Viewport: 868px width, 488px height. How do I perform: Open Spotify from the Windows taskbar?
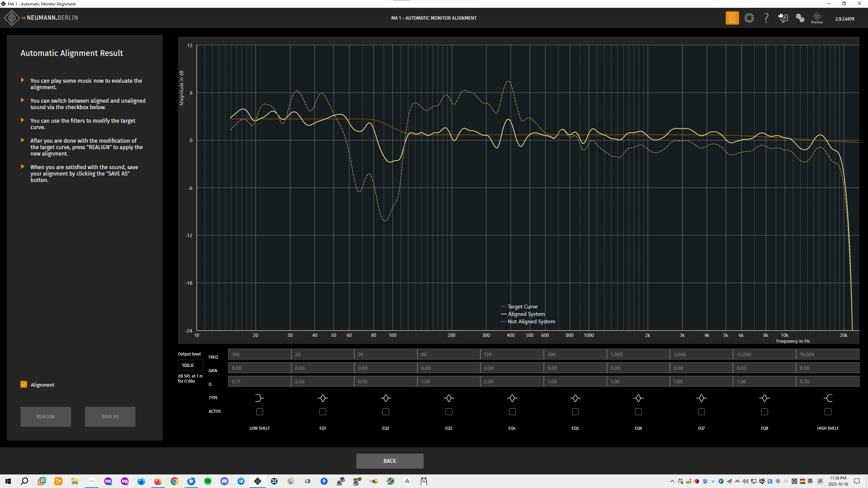[x=208, y=481]
